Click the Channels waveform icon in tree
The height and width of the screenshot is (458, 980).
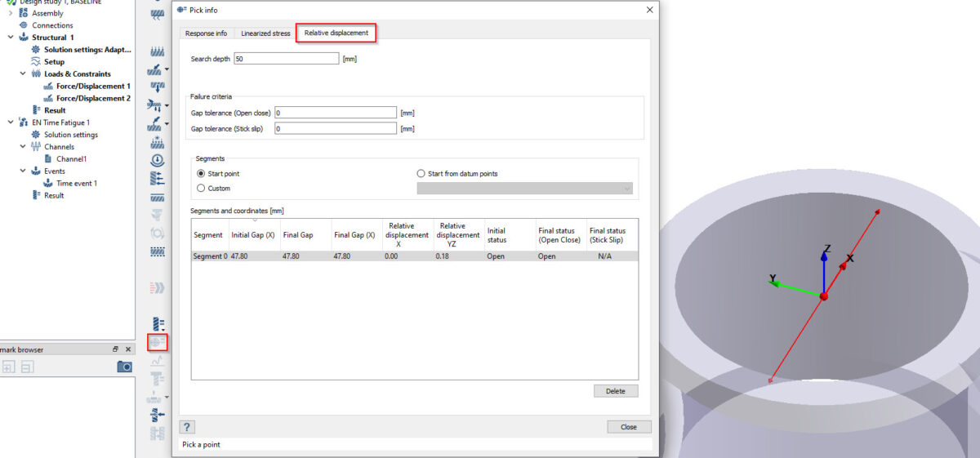coord(36,147)
